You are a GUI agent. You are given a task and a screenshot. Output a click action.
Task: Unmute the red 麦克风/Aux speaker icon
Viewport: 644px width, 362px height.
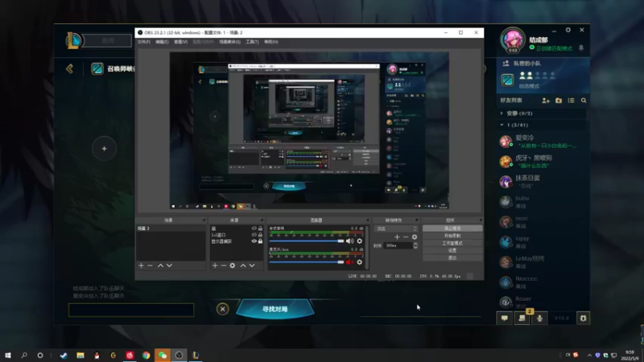point(349,262)
